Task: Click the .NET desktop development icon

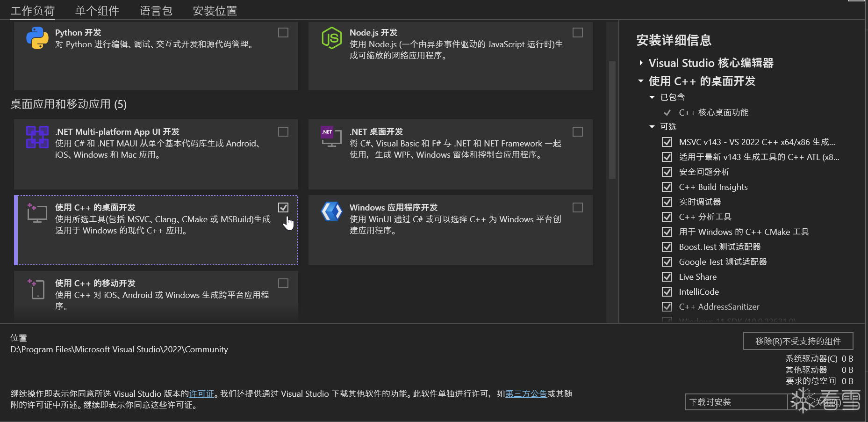Action: pyautogui.click(x=331, y=137)
